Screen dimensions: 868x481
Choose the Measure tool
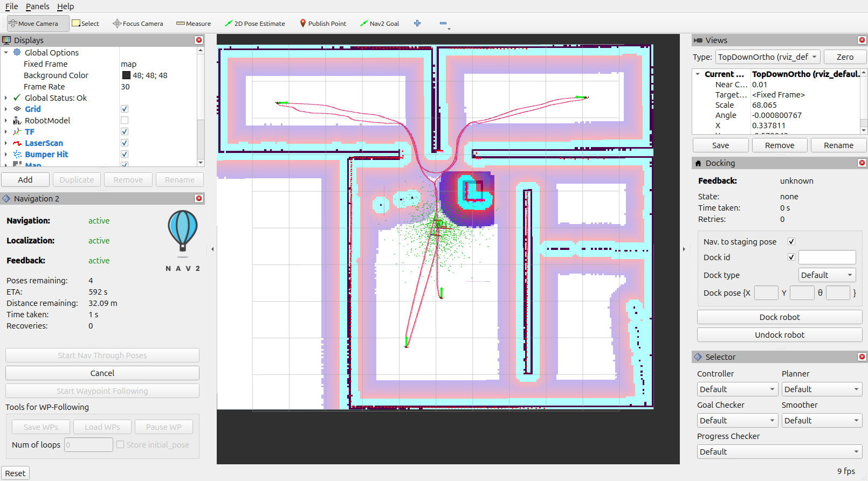click(194, 24)
